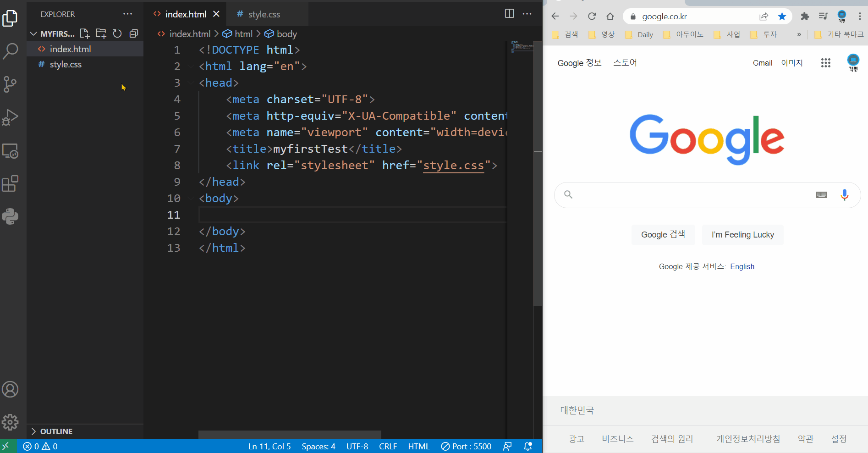Click the Port : 5500 Live Server status

tap(466, 446)
